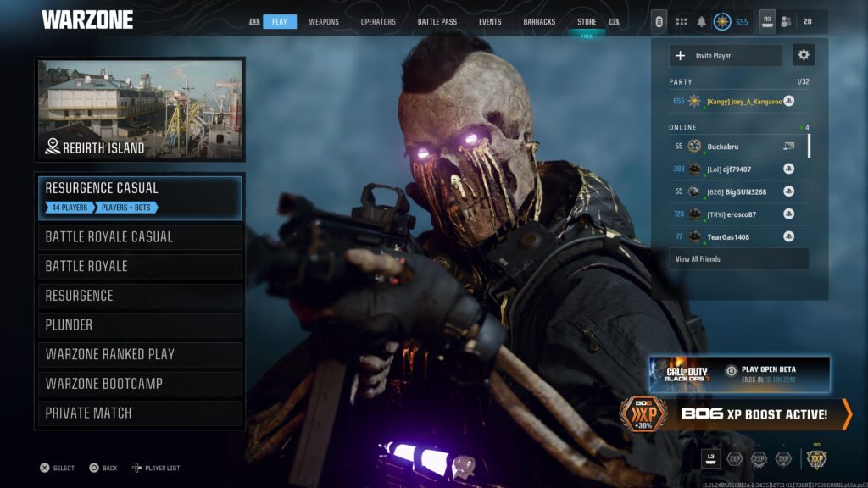Click rank emblem next to Buckabru
868x488 pixels.
(x=694, y=146)
